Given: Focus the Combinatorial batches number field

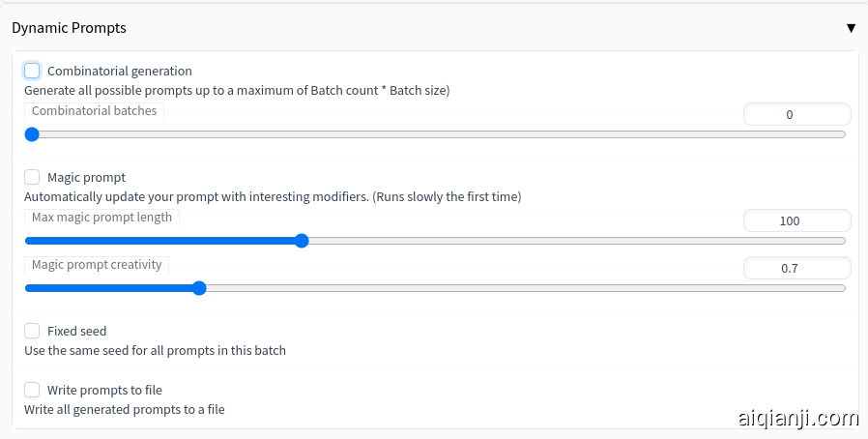Looking at the screenshot, I should (796, 114).
